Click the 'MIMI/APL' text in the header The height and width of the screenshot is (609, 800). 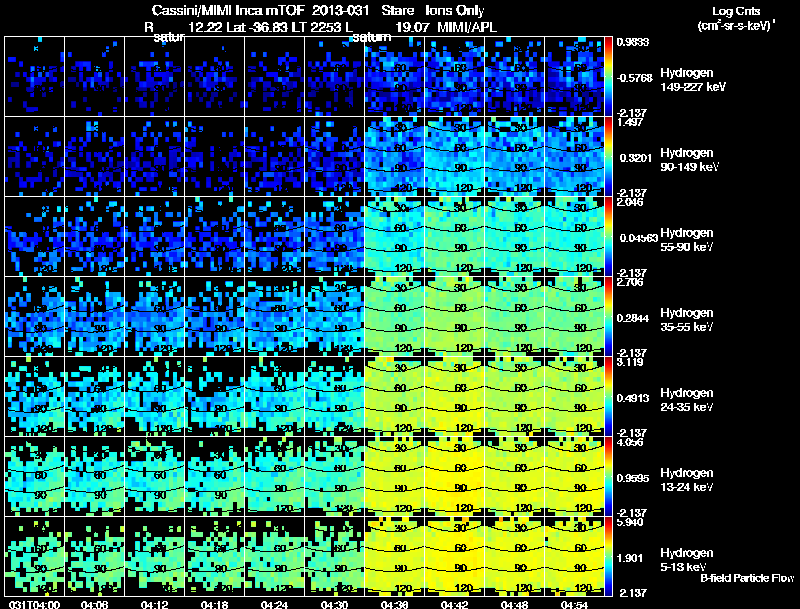coord(467,27)
